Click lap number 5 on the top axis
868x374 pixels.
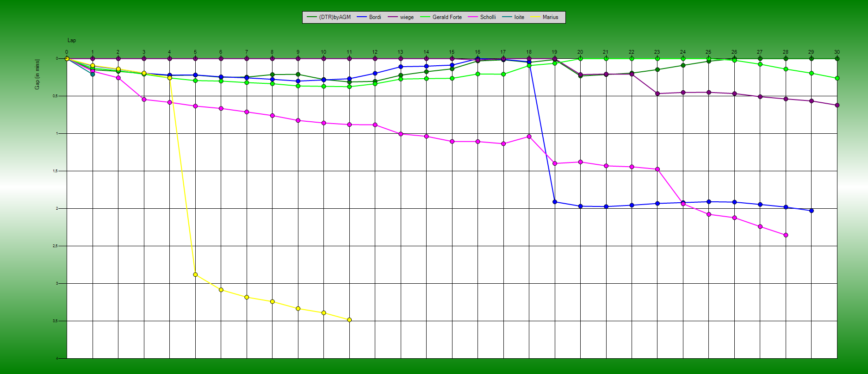coord(195,52)
